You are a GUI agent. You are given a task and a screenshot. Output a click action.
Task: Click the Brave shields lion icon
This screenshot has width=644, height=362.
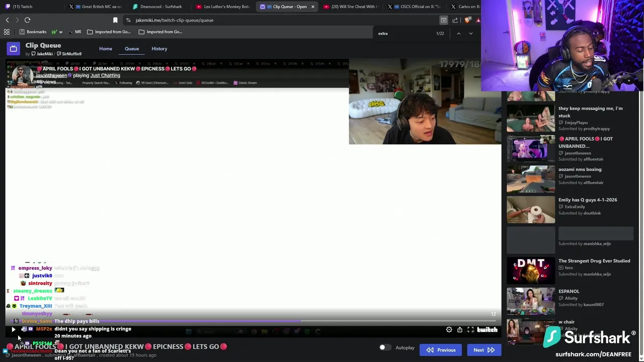[467, 20]
